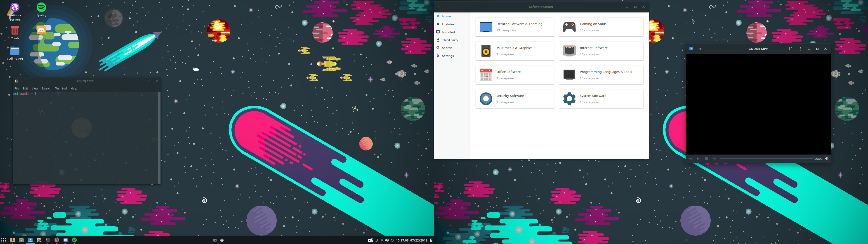Viewport: 868px width, 244px height.
Task: Open Settings in Software Center sidebar
Action: 452,56
